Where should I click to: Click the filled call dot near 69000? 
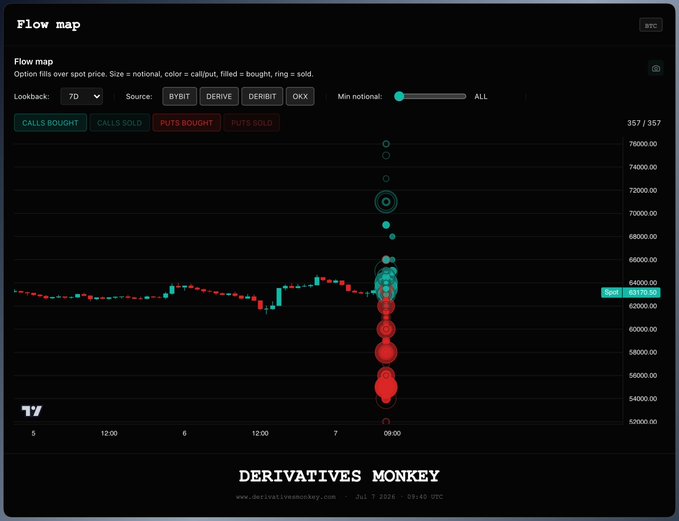386,225
